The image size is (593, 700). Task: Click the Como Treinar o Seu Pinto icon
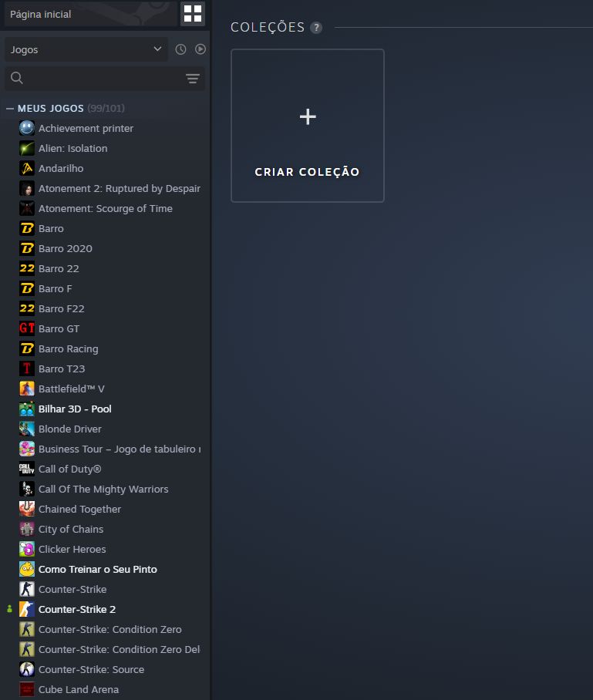click(x=27, y=569)
